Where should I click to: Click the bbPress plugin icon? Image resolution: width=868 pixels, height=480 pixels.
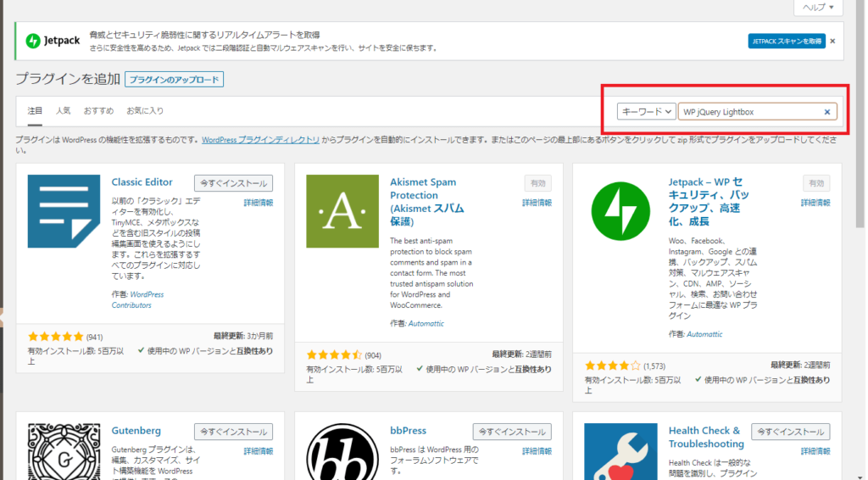coord(342,451)
